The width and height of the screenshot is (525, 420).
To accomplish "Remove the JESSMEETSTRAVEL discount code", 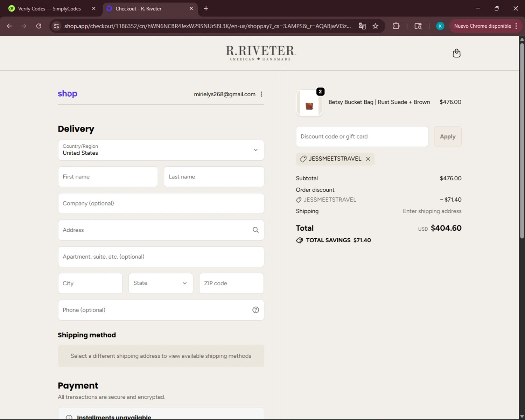I will click(368, 159).
